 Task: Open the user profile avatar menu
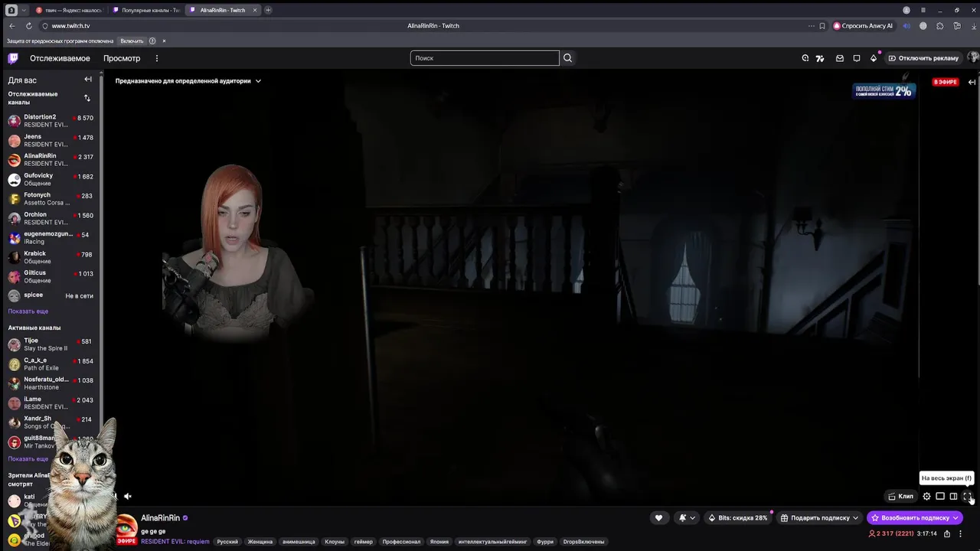[x=973, y=57]
